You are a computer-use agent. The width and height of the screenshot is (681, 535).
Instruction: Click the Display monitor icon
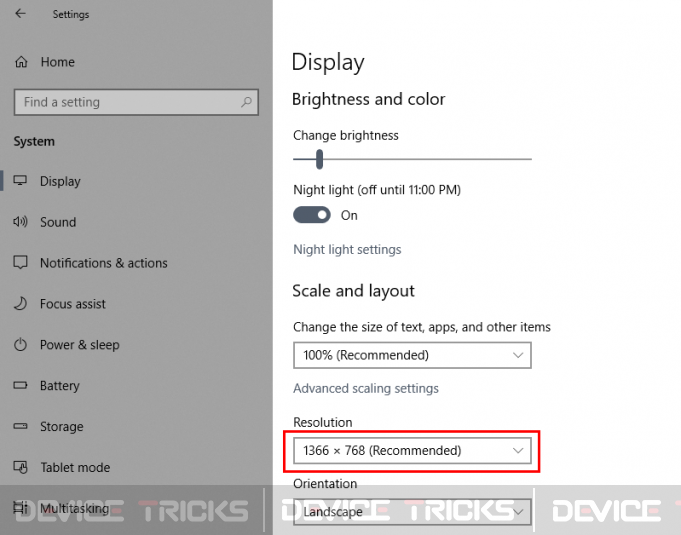click(20, 181)
